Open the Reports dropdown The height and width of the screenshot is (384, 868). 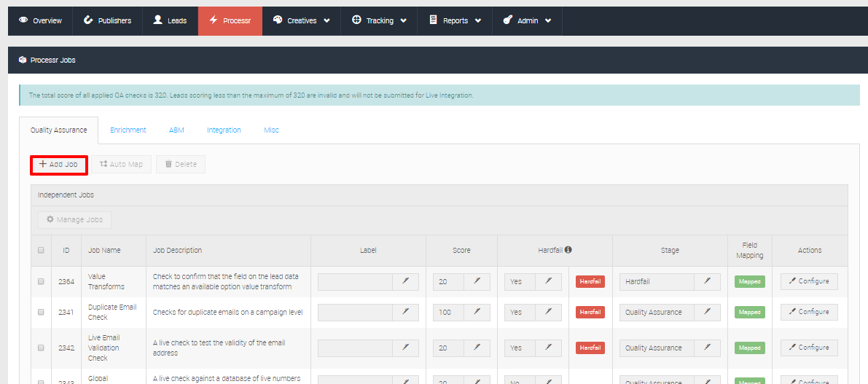click(x=455, y=20)
